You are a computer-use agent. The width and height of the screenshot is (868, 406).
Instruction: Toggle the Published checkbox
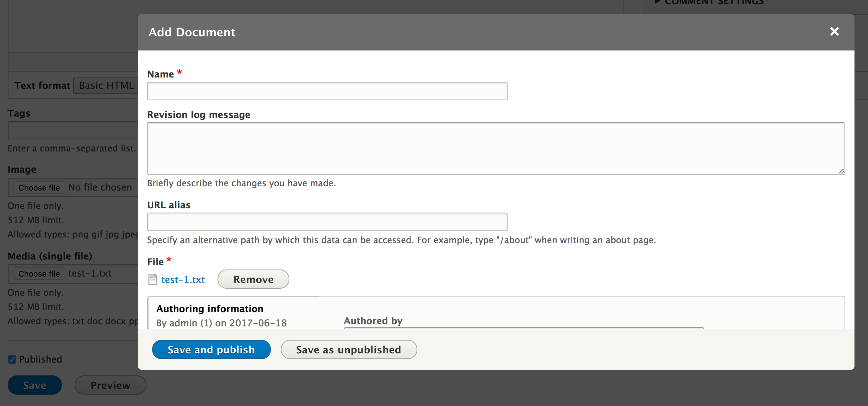click(12, 359)
